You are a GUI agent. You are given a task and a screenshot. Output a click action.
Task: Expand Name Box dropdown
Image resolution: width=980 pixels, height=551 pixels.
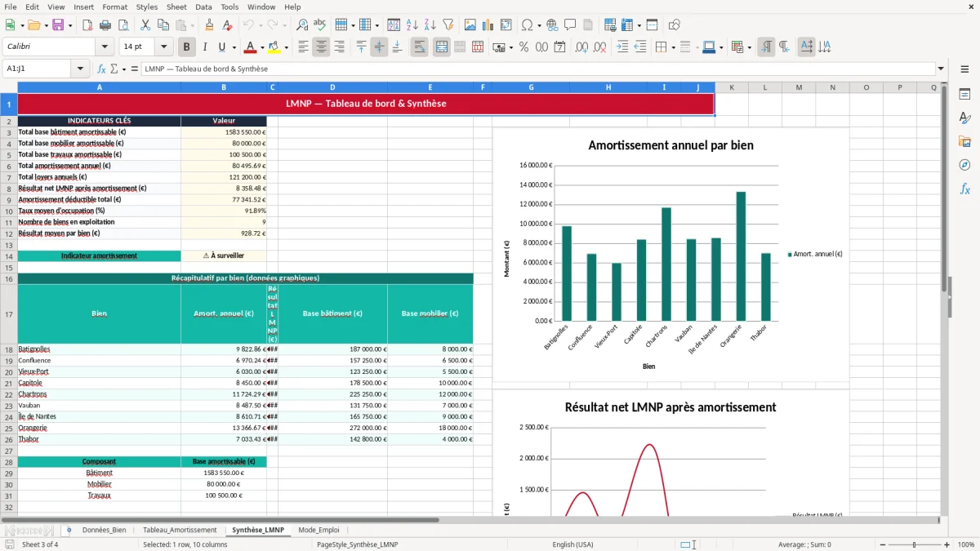(x=80, y=69)
